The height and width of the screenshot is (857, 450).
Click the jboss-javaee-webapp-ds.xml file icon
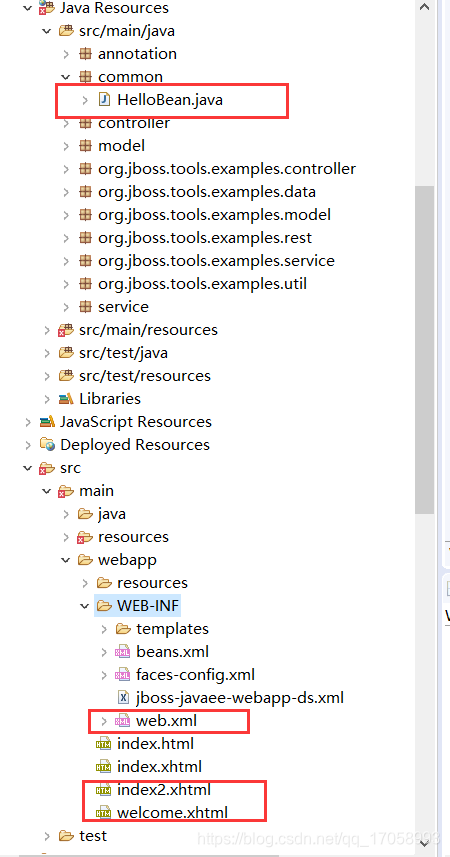click(x=124, y=697)
